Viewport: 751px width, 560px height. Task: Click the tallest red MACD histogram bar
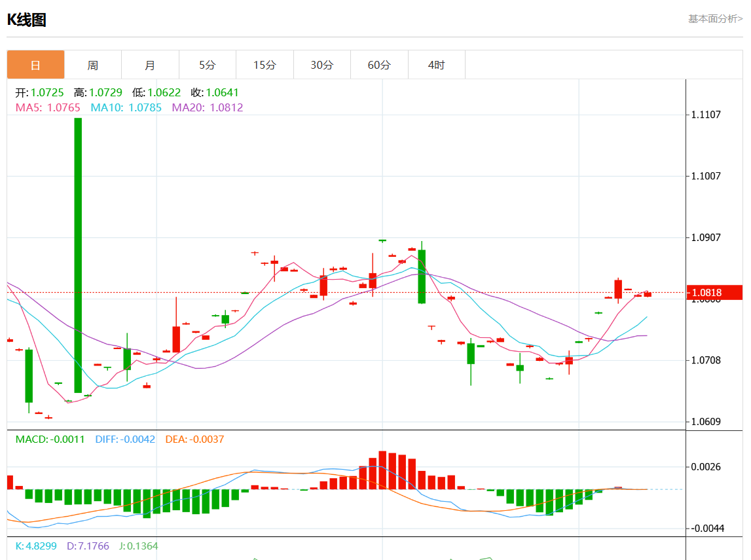(382, 470)
